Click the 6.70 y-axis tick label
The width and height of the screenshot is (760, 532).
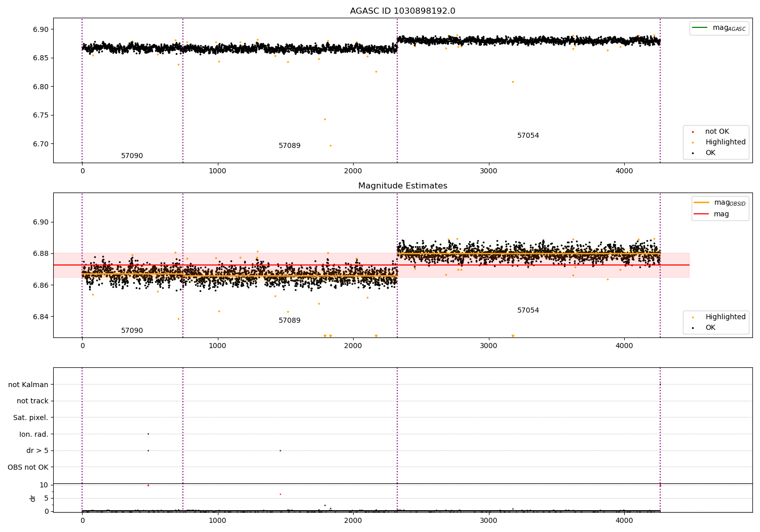pos(40,144)
